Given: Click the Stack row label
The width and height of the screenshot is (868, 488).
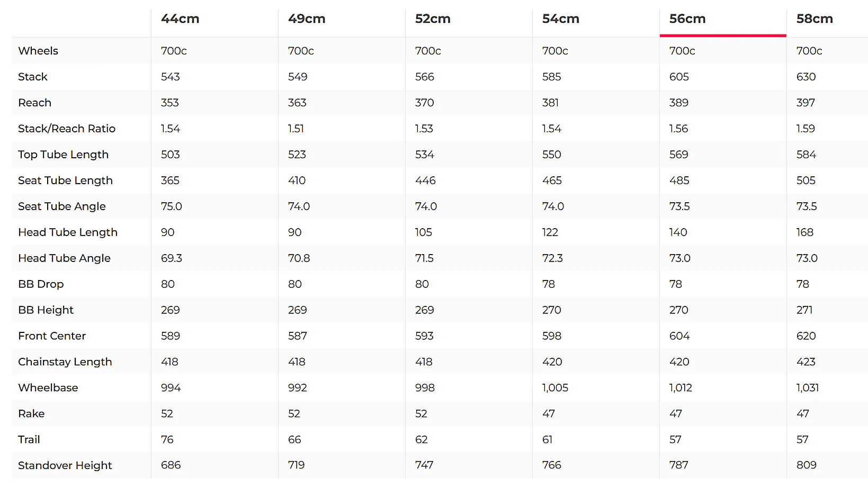Looking at the screenshot, I should (x=33, y=77).
